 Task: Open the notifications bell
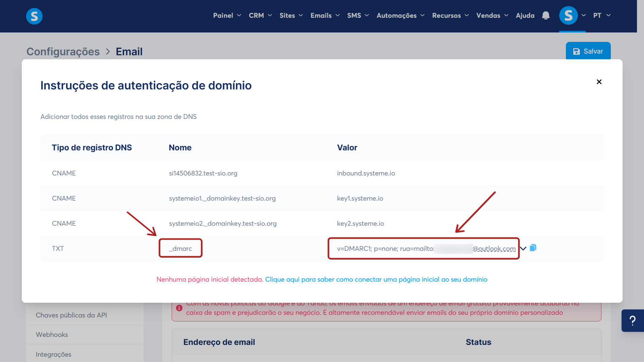546,15
